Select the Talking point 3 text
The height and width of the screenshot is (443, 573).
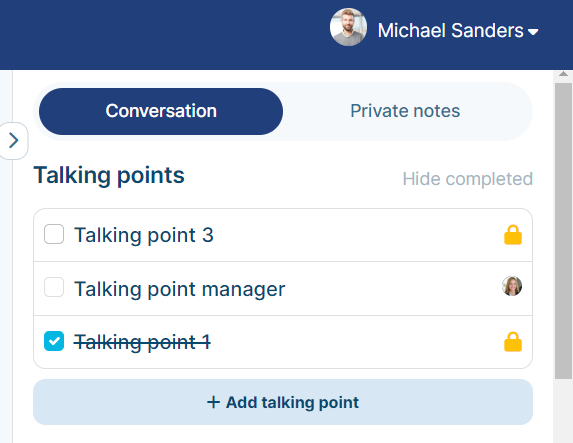(x=144, y=235)
